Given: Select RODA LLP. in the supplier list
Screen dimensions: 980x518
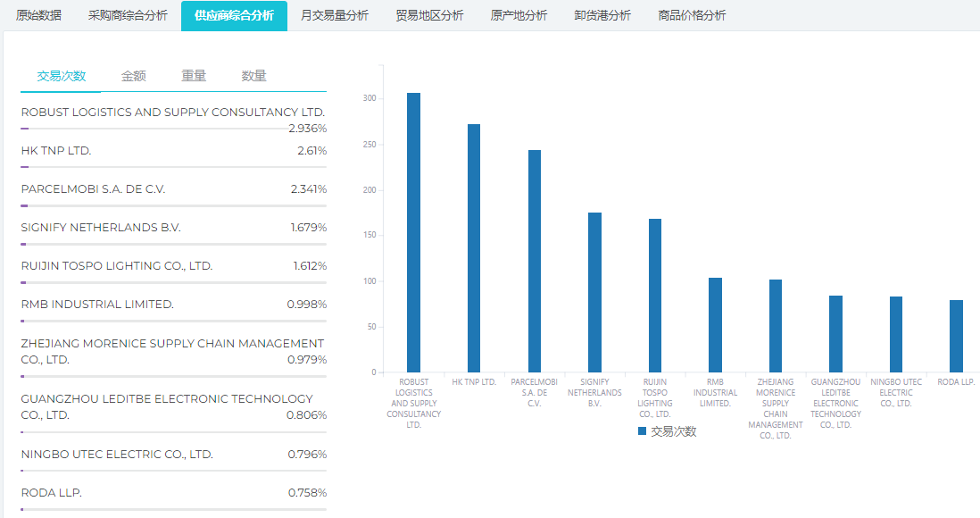Looking at the screenshot, I should [51, 493].
